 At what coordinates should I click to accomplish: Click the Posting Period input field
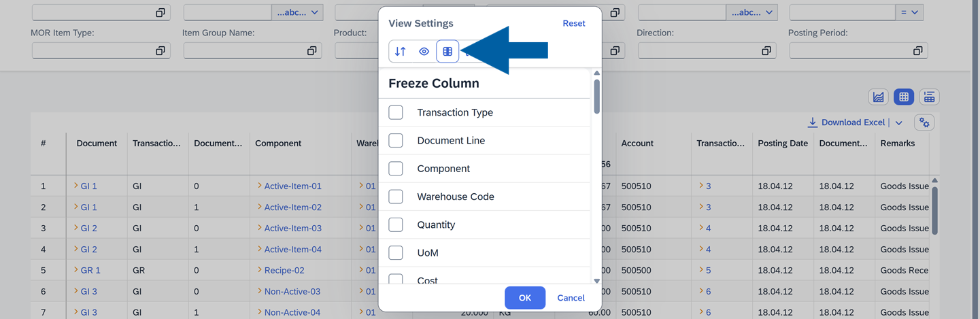pos(849,51)
